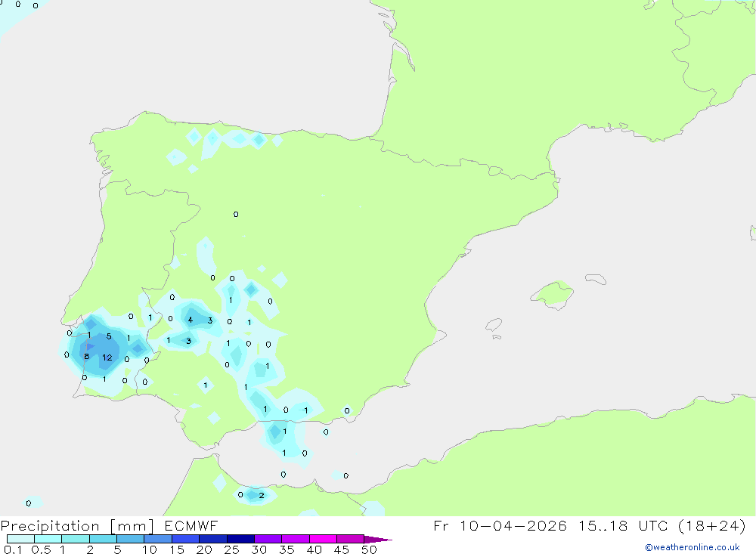Screen dimensions: 756x554
Task: Click the 8 mm value near Lisbon coast
Action: click(x=86, y=356)
